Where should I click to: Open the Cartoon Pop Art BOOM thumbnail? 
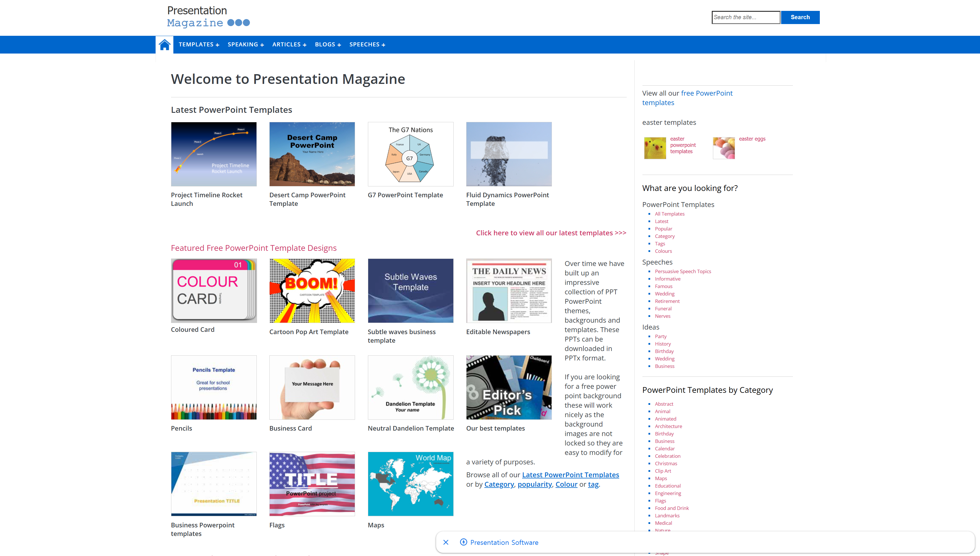[312, 291]
